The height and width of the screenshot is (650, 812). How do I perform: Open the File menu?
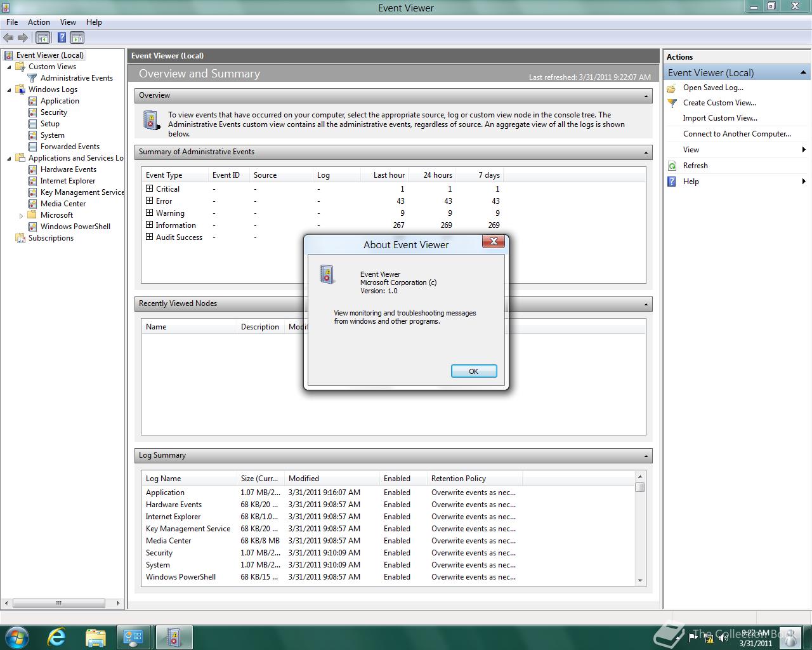[x=12, y=22]
